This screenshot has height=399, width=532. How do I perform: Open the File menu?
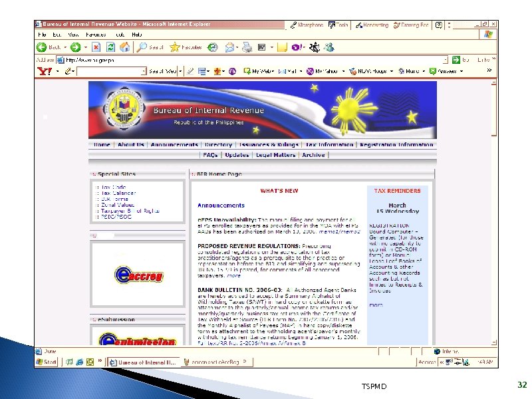[x=42, y=35]
